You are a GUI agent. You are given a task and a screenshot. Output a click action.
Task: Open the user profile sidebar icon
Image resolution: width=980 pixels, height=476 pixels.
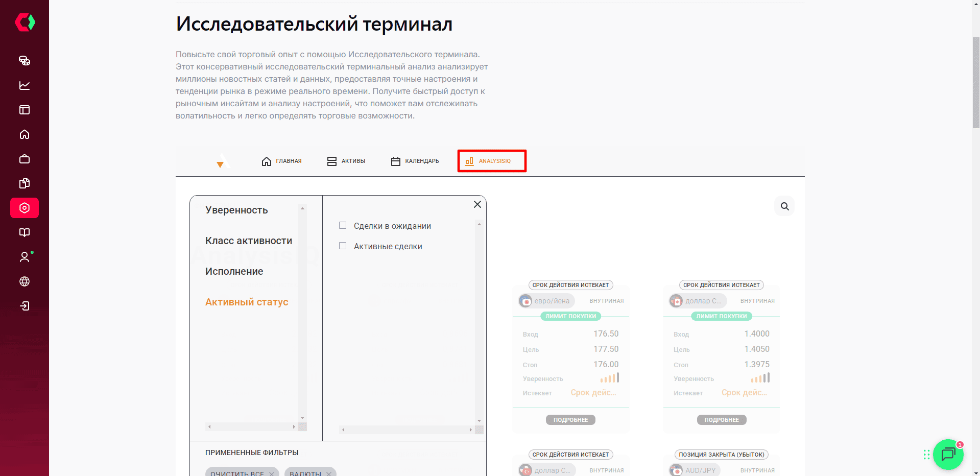coord(25,257)
